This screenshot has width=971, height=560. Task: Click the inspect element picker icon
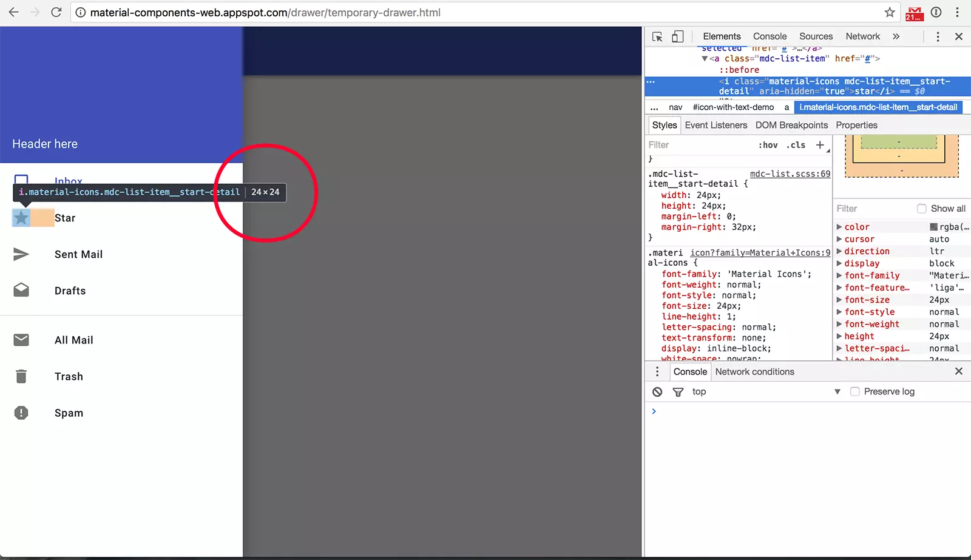pyautogui.click(x=657, y=37)
